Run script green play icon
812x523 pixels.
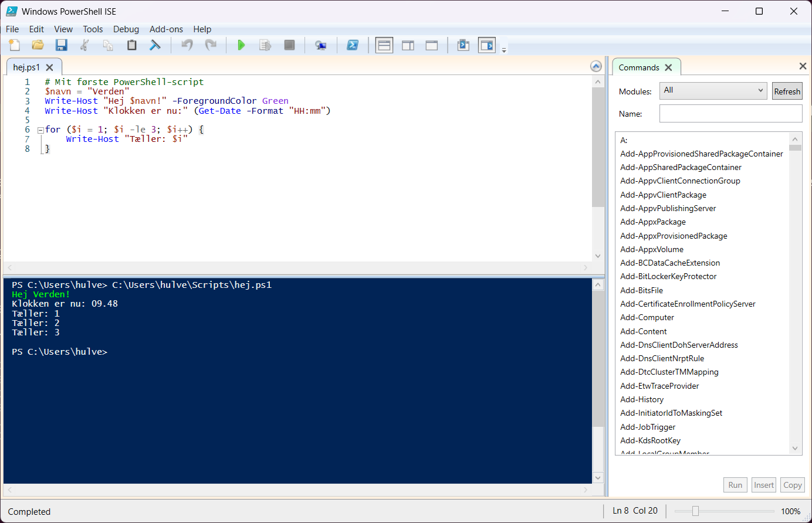pyautogui.click(x=241, y=45)
